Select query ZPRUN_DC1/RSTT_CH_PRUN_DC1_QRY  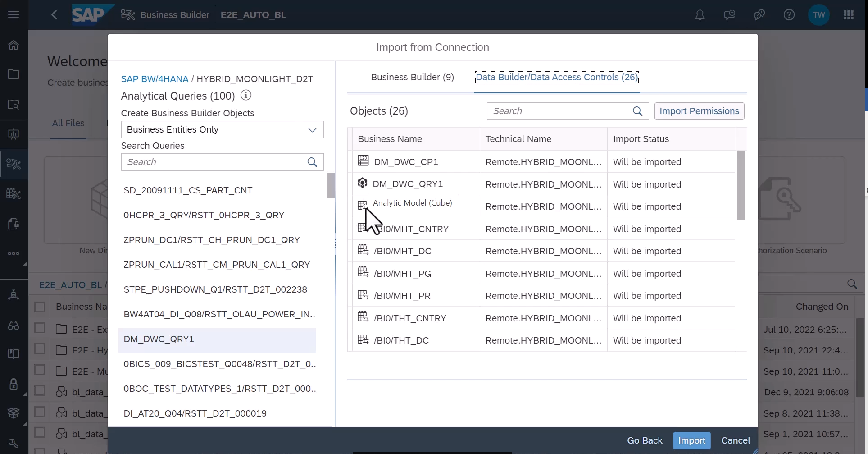(x=217, y=240)
